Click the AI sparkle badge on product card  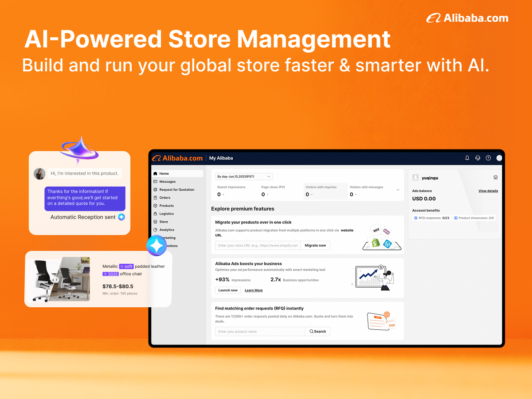tap(156, 246)
